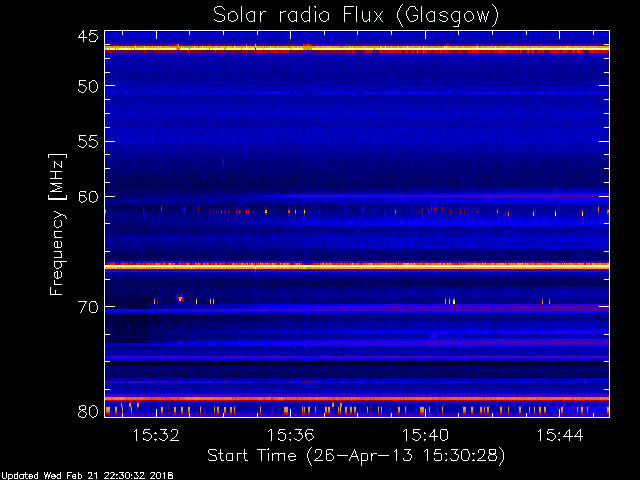
Task: Click the '55' frequency tick label
Action: [88, 142]
